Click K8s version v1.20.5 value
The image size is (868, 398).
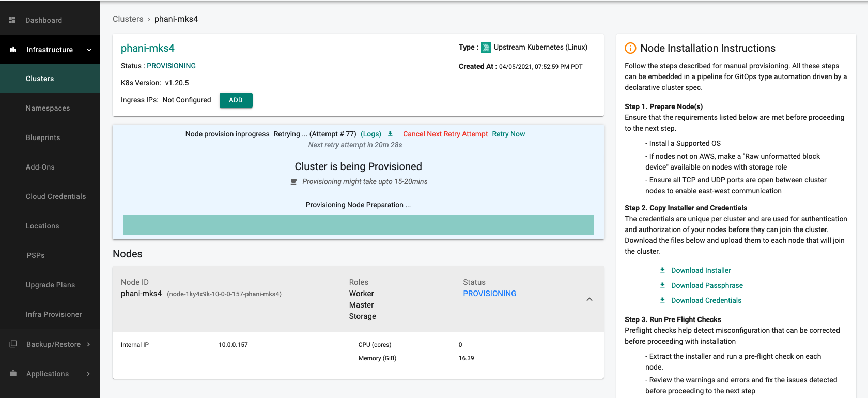[177, 83]
